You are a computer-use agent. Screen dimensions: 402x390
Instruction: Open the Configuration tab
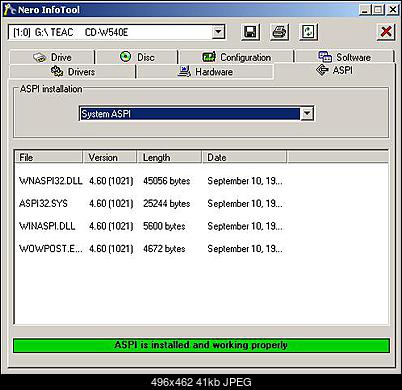236,57
